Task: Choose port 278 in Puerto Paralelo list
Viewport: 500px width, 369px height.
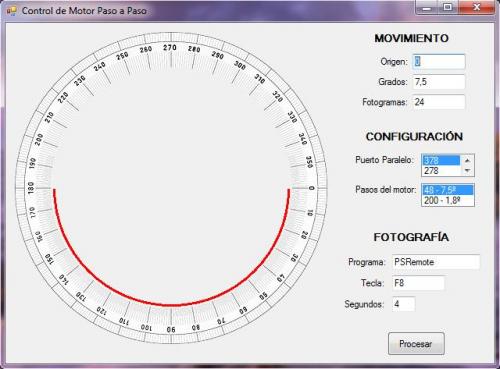Action: pos(441,171)
